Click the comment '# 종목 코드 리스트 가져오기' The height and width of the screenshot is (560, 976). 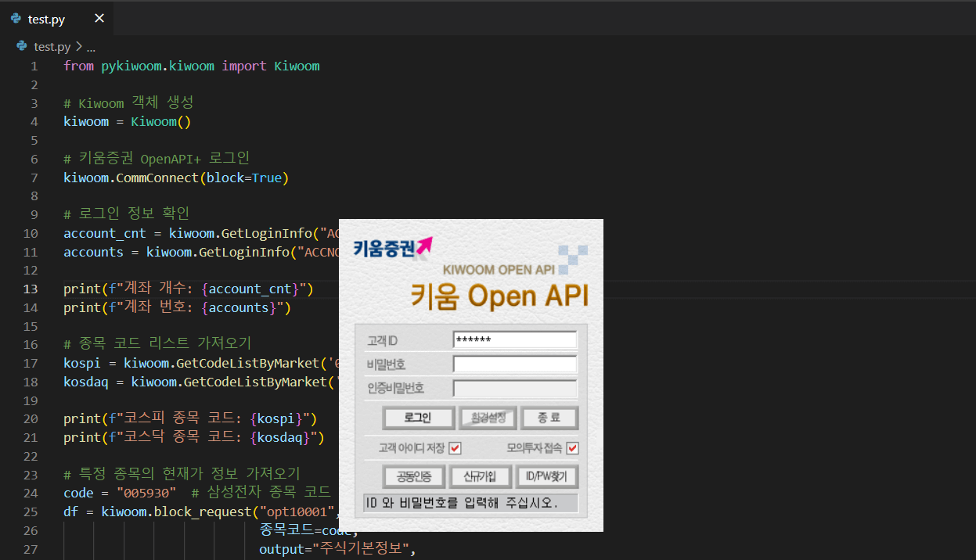[x=157, y=345]
